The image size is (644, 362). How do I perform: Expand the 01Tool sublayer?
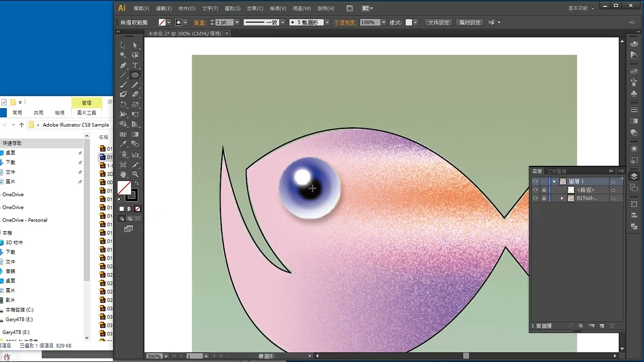(562, 198)
